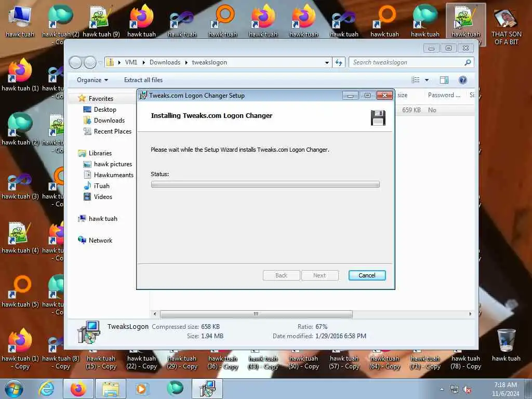Launch Internet Explorer from taskbar

pos(46,389)
